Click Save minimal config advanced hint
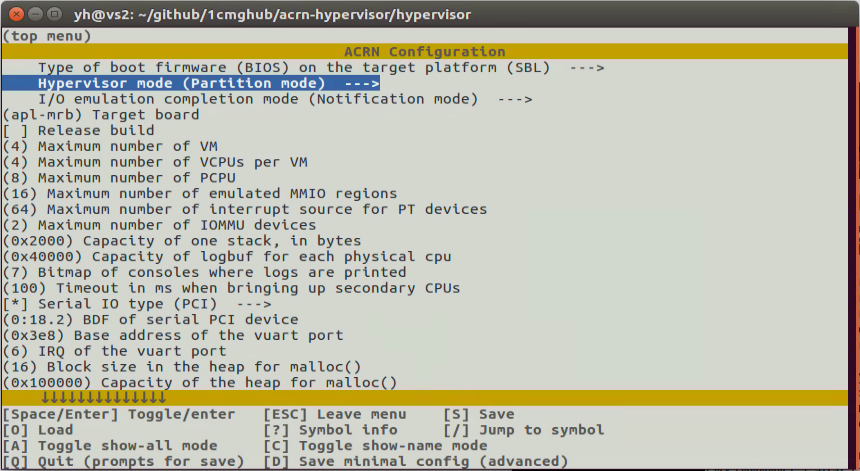860x471 pixels. pyautogui.click(x=416, y=462)
